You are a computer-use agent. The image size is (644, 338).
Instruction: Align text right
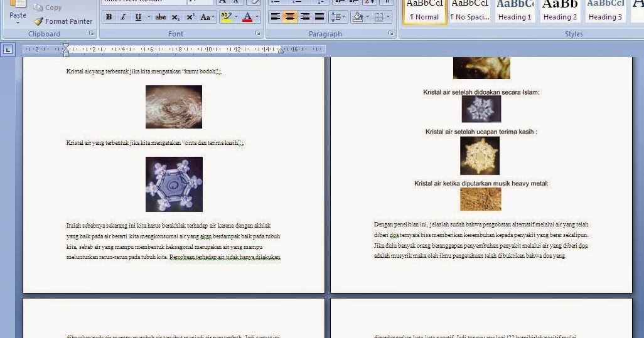click(x=305, y=17)
